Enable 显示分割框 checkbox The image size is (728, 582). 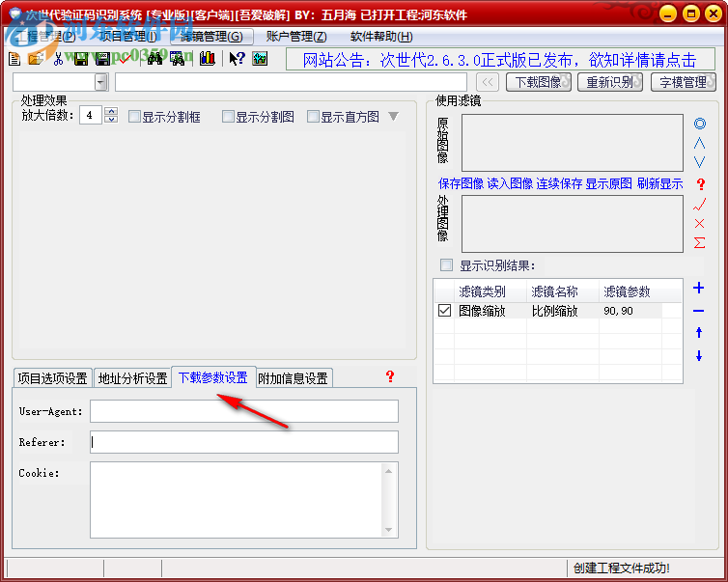[134, 117]
